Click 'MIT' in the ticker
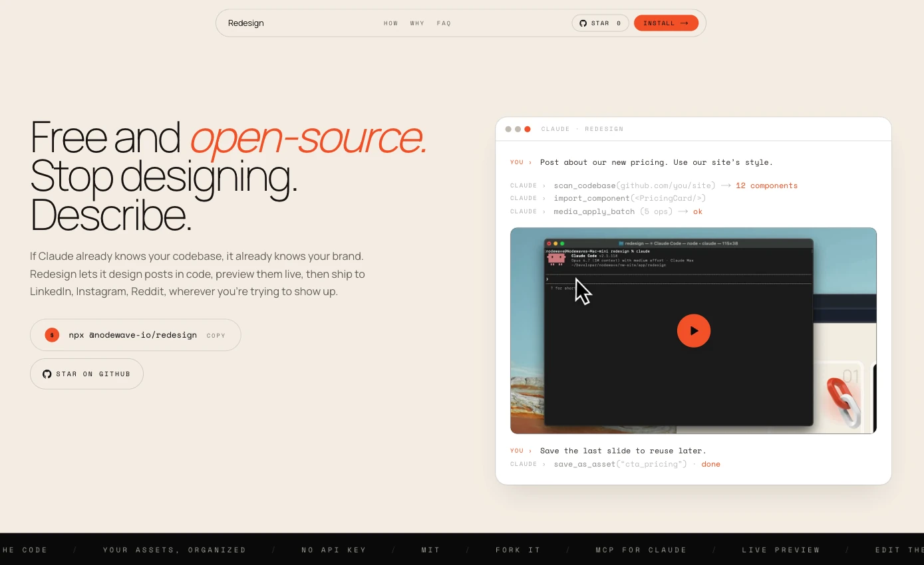The height and width of the screenshot is (565, 924). [x=430, y=550]
